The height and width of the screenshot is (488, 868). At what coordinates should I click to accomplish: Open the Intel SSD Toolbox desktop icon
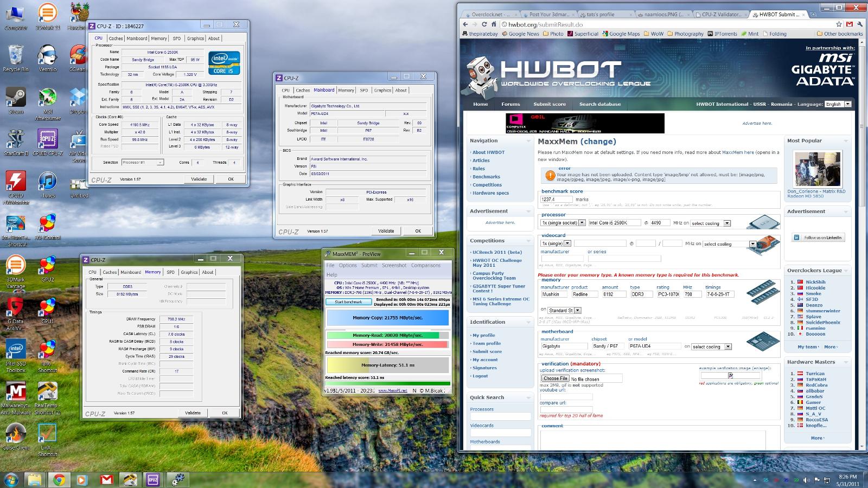pos(16,356)
